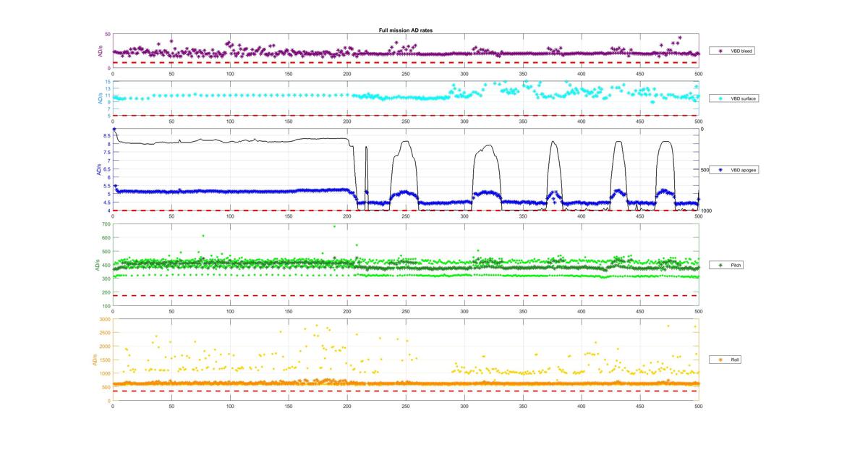868x450 pixels.
Task: Select the Roll legend entry
Action: click(x=727, y=360)
